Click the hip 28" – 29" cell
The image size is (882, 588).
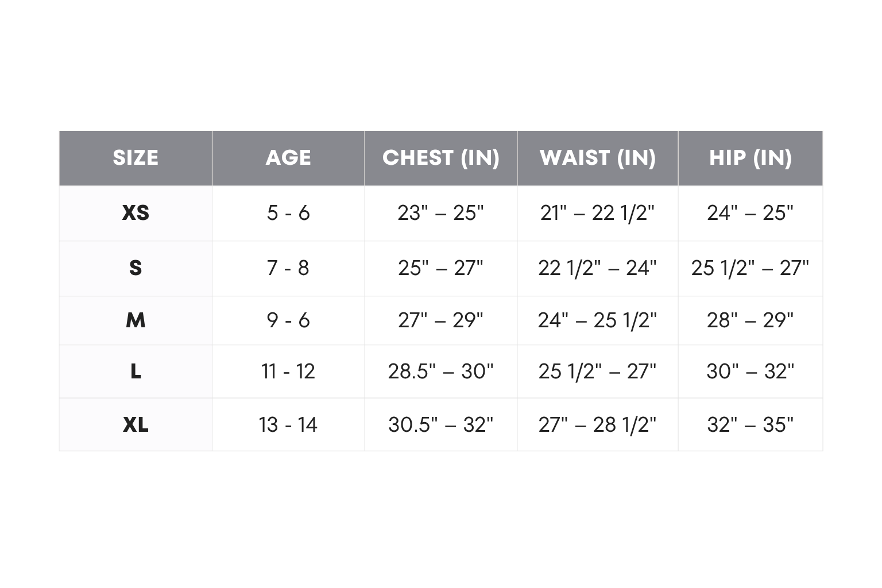[751, 320]
